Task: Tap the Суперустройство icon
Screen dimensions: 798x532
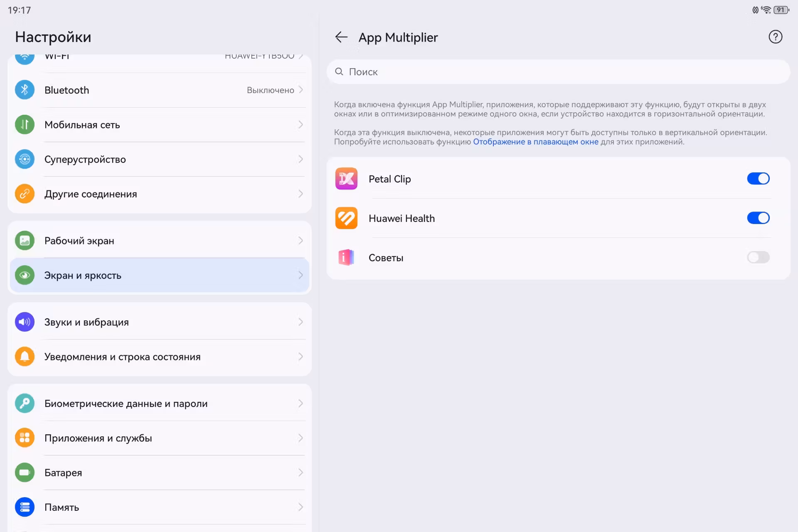Action: point(25,159)
